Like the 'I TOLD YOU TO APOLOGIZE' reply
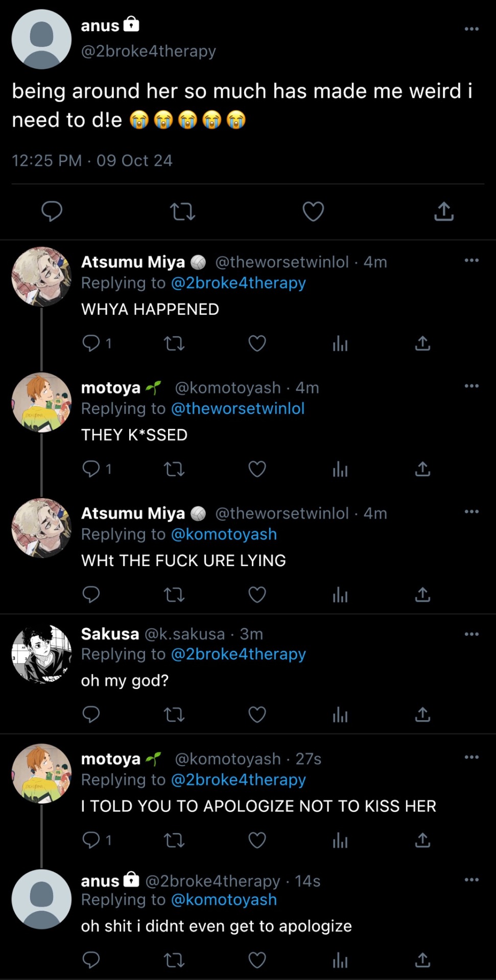Viewport: 496px width, 980px height. [257, 840]
